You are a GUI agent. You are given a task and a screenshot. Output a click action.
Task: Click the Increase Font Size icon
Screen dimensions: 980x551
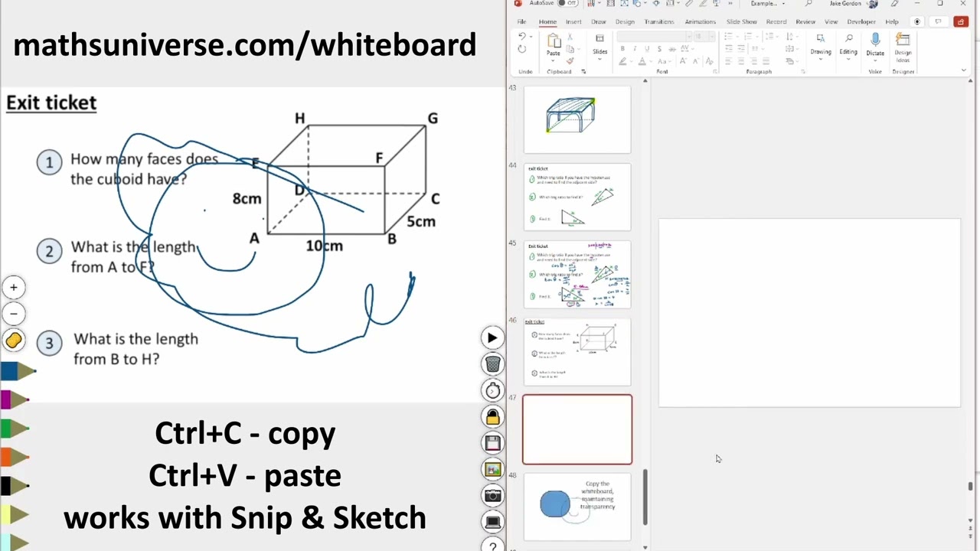pos(683,61)
